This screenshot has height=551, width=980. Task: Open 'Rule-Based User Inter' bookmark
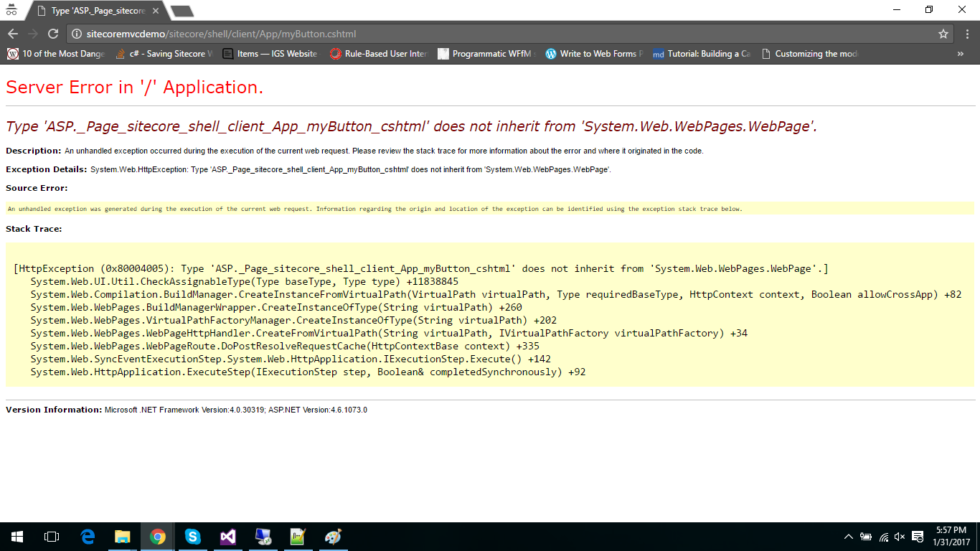click(379, 54)
